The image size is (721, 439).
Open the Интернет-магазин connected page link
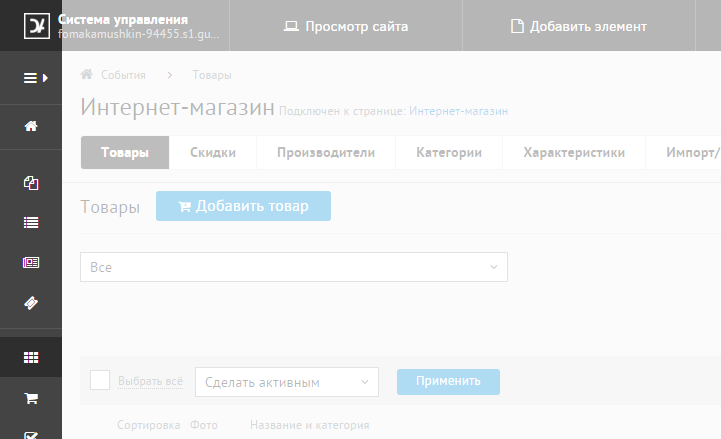458,111
